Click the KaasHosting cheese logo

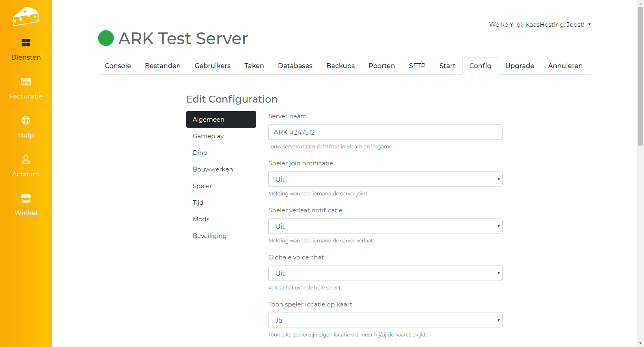click(26, 17)
